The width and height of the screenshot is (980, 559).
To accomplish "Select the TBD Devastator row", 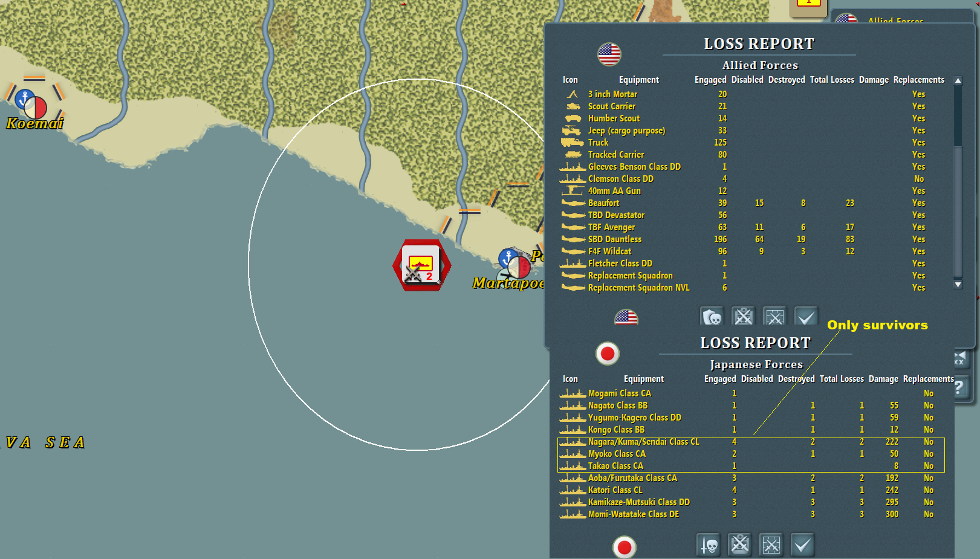I will (753, 215).
